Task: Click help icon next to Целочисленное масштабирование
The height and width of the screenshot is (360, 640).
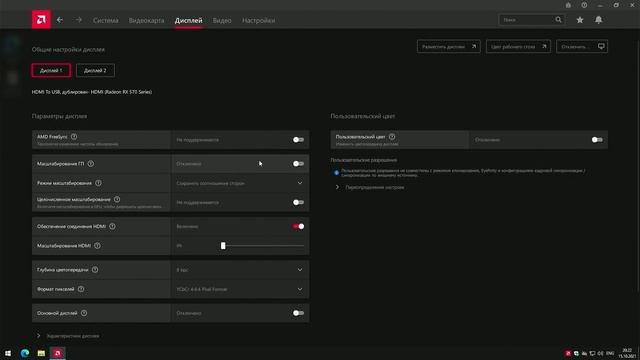Action: (117, 199)
